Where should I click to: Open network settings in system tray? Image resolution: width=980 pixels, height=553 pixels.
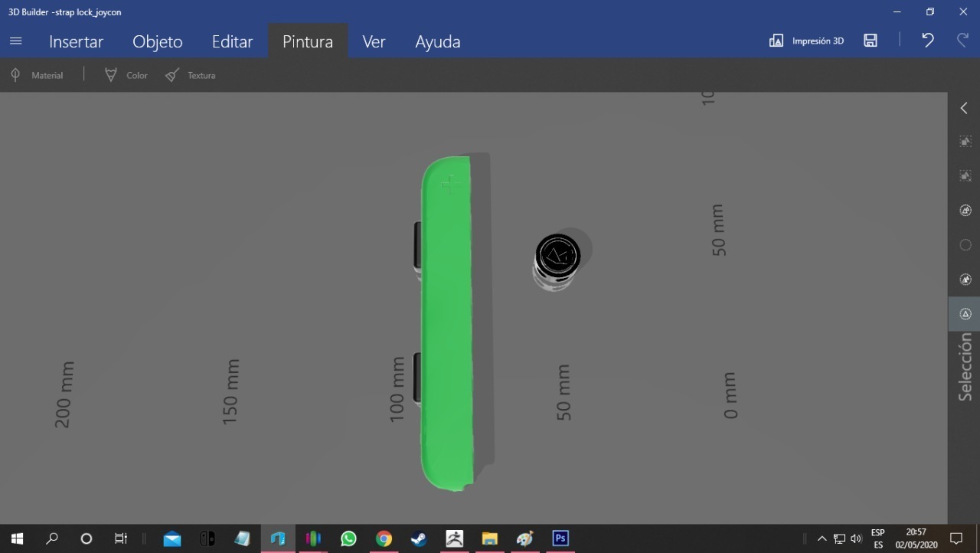(x=839, y=538)
